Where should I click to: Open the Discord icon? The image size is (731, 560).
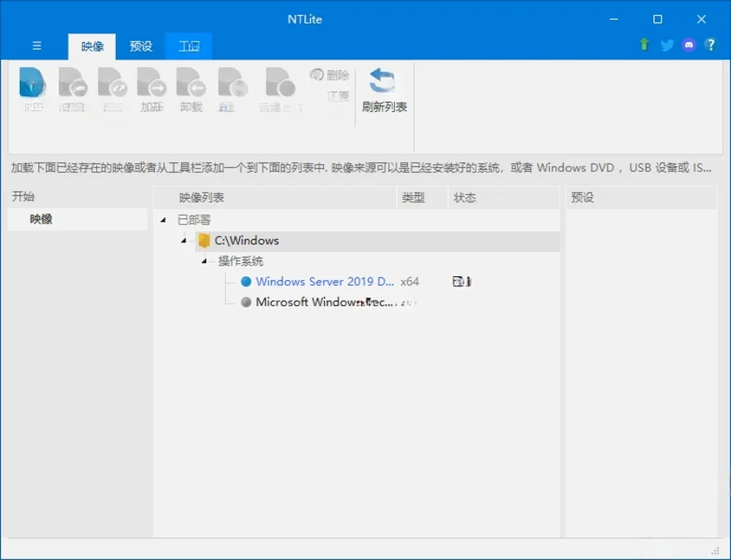coord(689,45)
